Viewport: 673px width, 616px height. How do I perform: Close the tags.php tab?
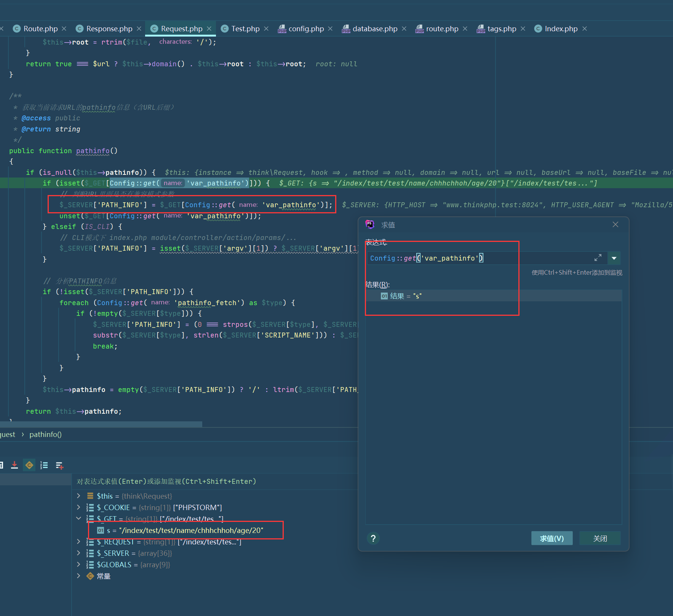click(523, 29)
